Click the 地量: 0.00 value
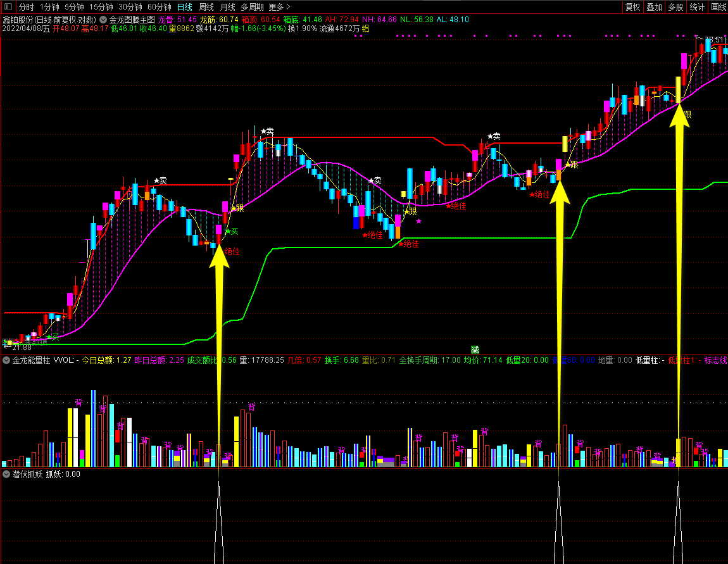 point(615,360)
